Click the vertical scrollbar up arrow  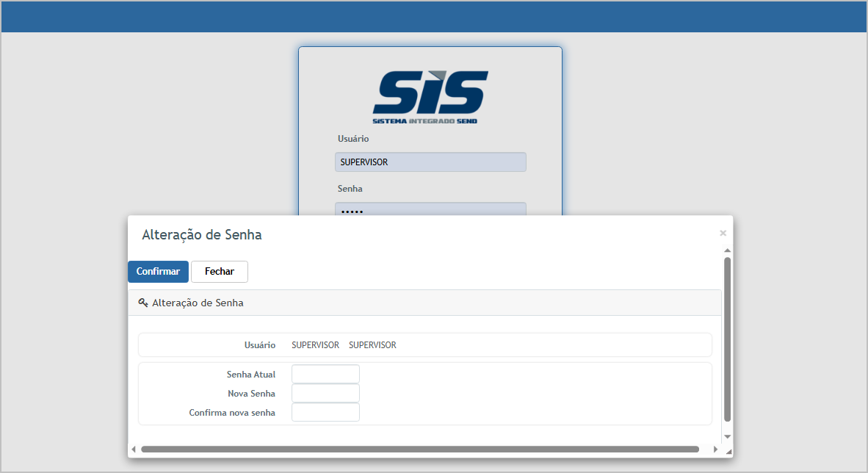click(x=727, y=250)
